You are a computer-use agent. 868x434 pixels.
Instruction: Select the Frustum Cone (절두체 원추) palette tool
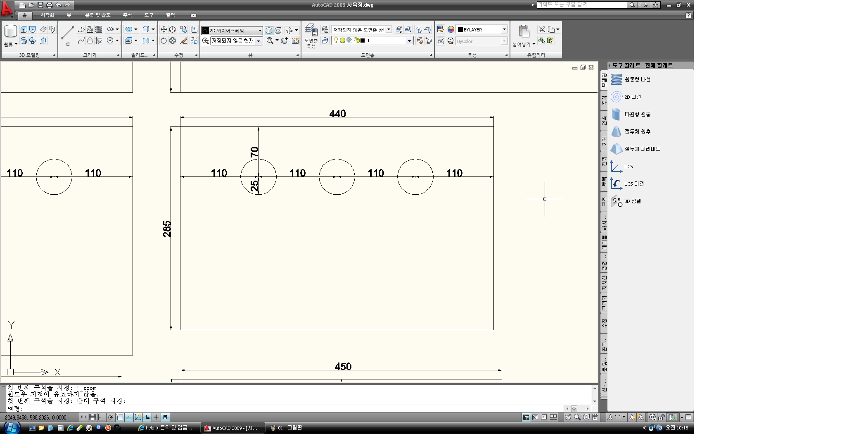(x=631, y=131)
